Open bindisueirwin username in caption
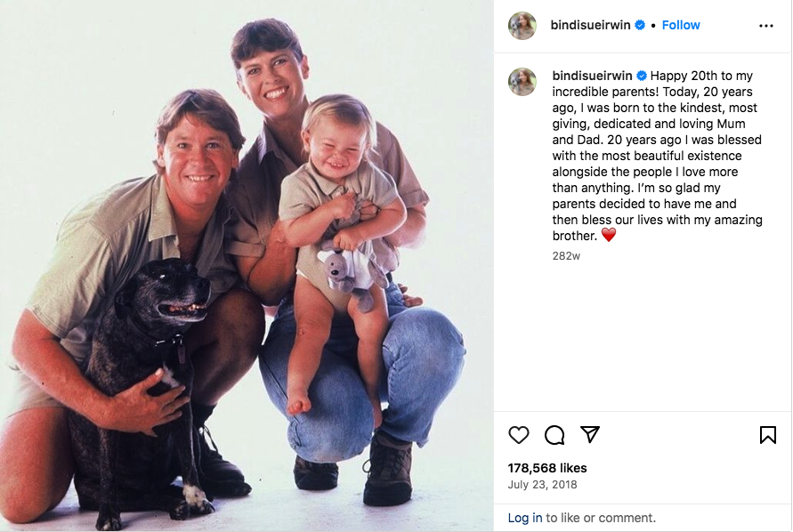Screen dimensions: 793x532 [x=592, y=76]
